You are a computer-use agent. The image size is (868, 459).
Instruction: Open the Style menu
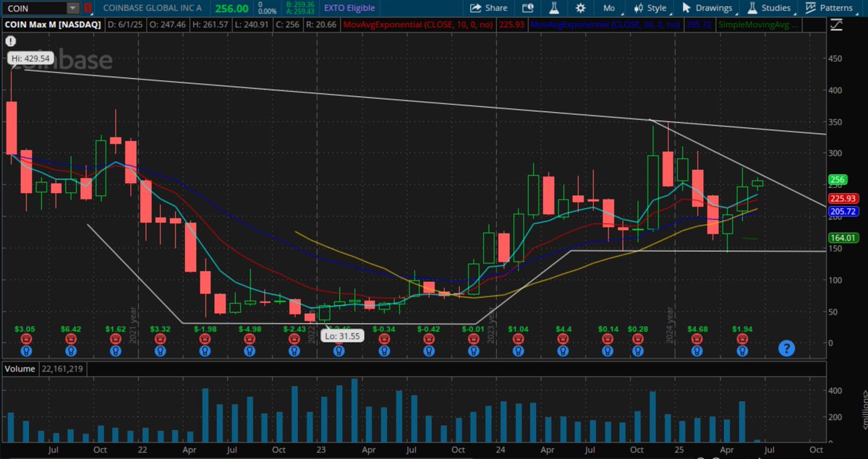[x=650, y=8]
